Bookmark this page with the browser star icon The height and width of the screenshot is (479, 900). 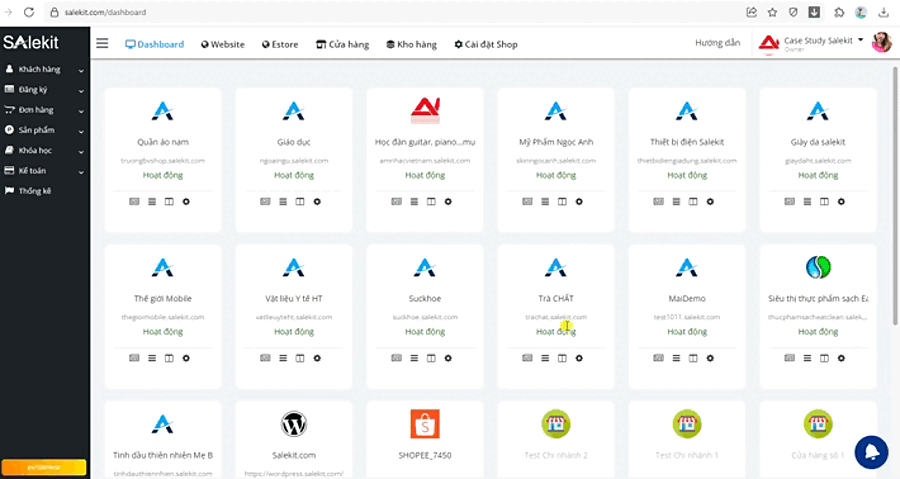[x=773, y=12]
